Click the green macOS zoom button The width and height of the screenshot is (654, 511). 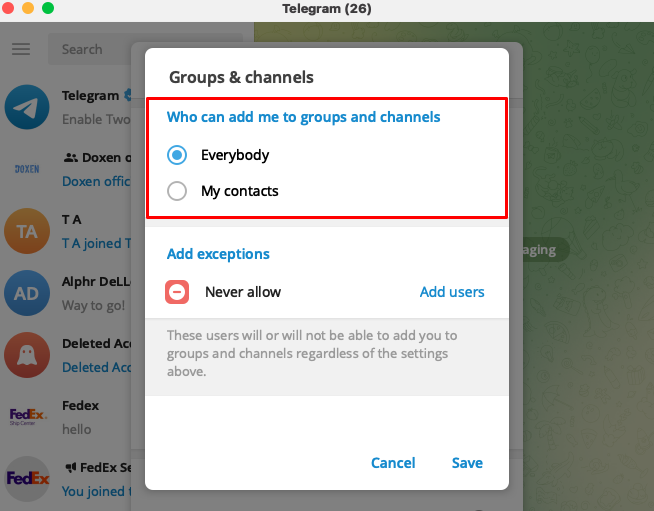[x=48, y=8]
